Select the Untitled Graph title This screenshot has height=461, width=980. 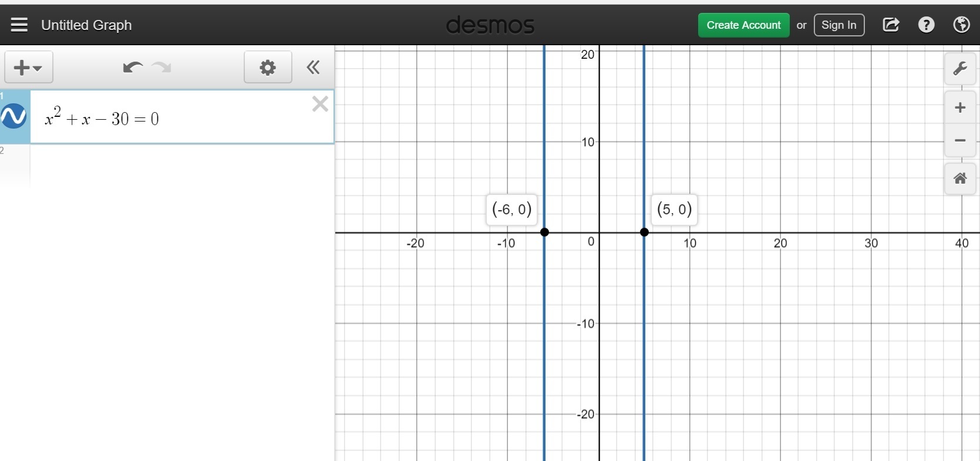[86, 25]
